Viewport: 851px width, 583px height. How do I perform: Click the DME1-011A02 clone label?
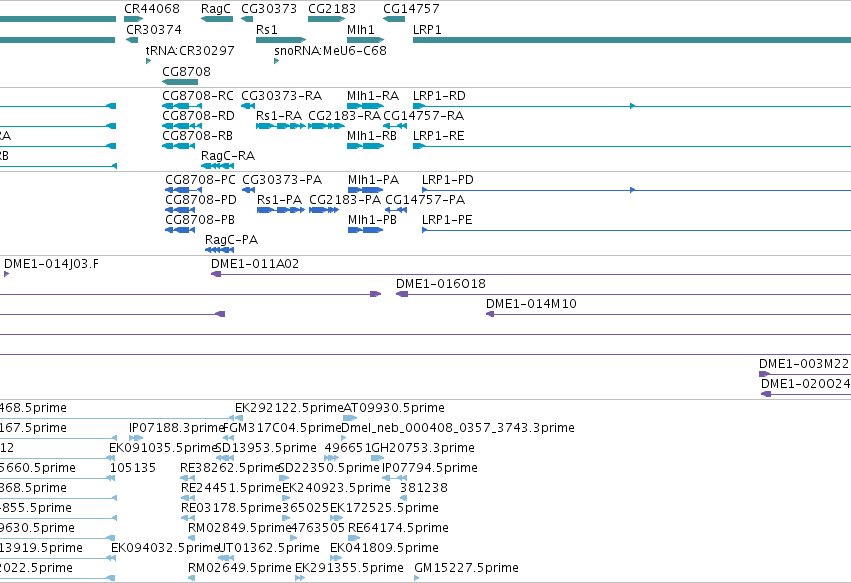tap(255, 264)
